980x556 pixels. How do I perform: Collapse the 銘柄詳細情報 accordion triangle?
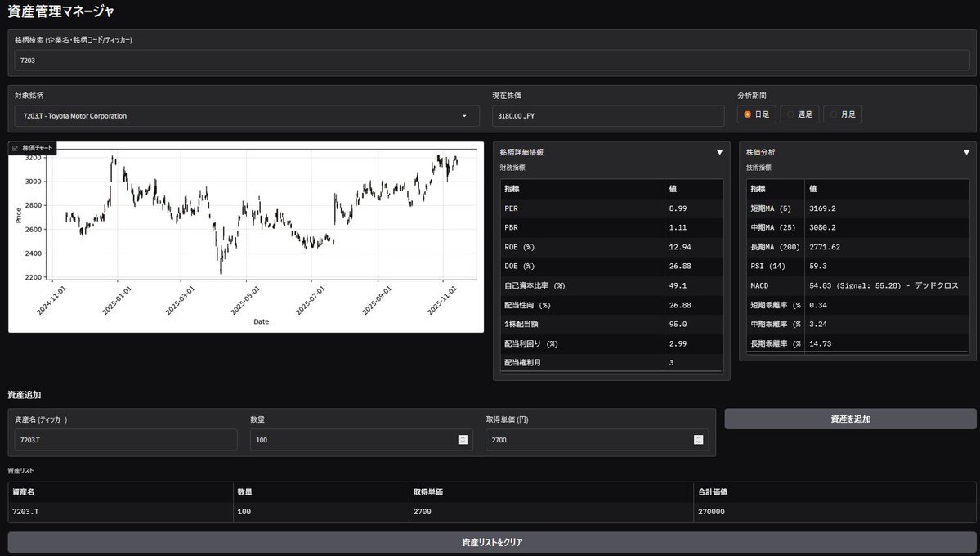click(x=719, y=152)
